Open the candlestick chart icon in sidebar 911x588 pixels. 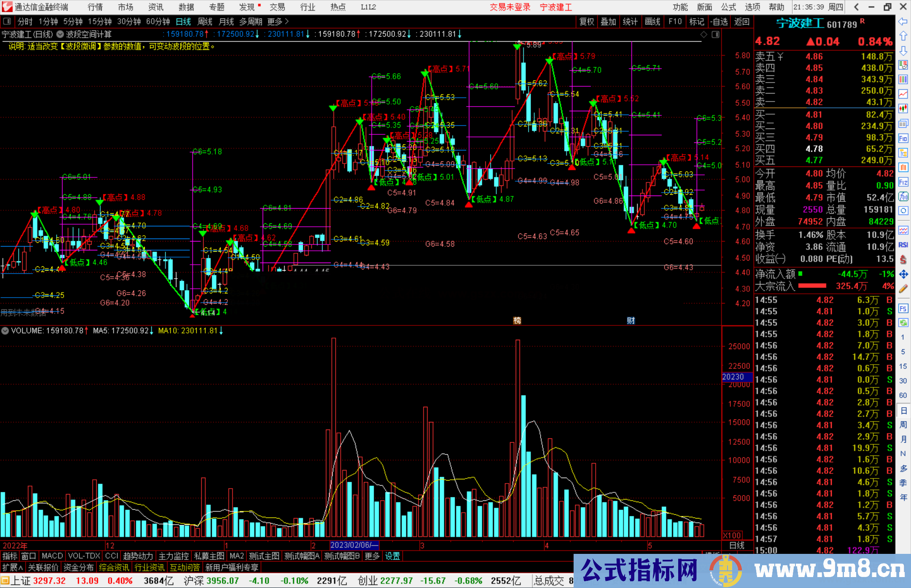(903, 108)
